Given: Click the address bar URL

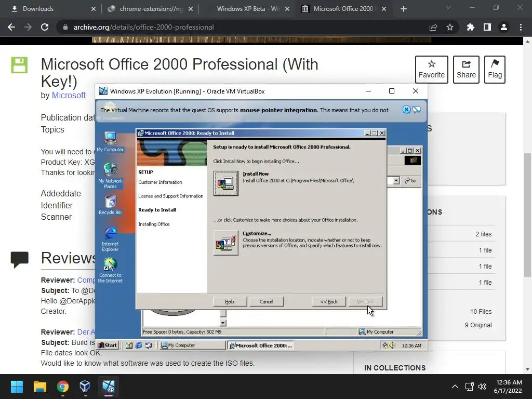Looking at the screenshot, I should click(x=143, y=27).
